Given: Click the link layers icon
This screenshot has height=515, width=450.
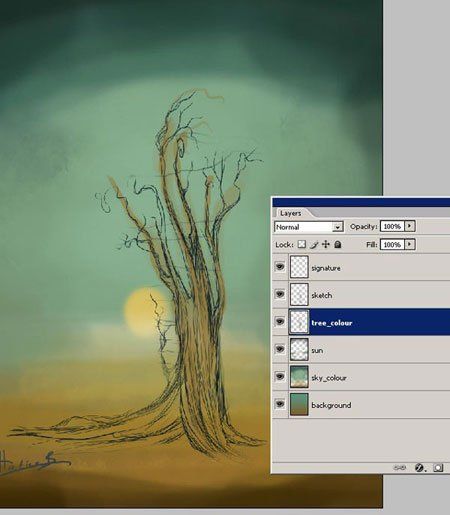Looking at the screenshot, I should (x=399, y=468).
